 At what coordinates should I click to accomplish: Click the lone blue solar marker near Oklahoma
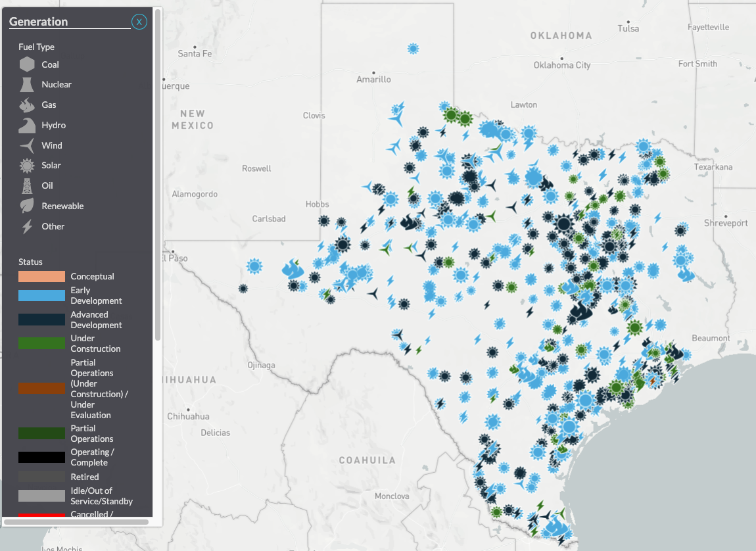(x=413, y=48)
